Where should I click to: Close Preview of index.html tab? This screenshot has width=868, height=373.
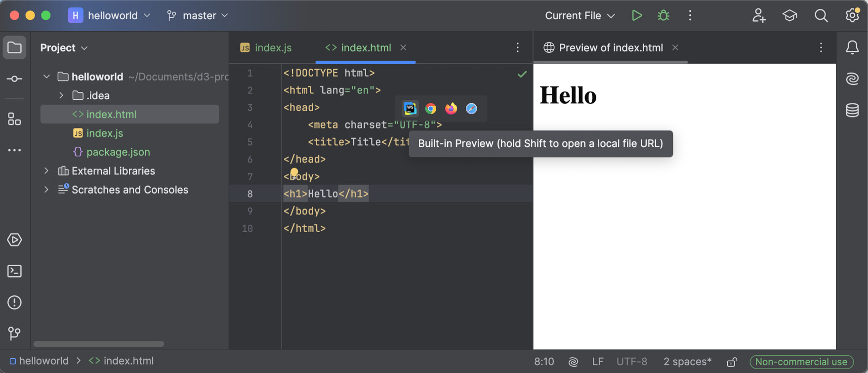pyautogui.click(x=675, y=47)
